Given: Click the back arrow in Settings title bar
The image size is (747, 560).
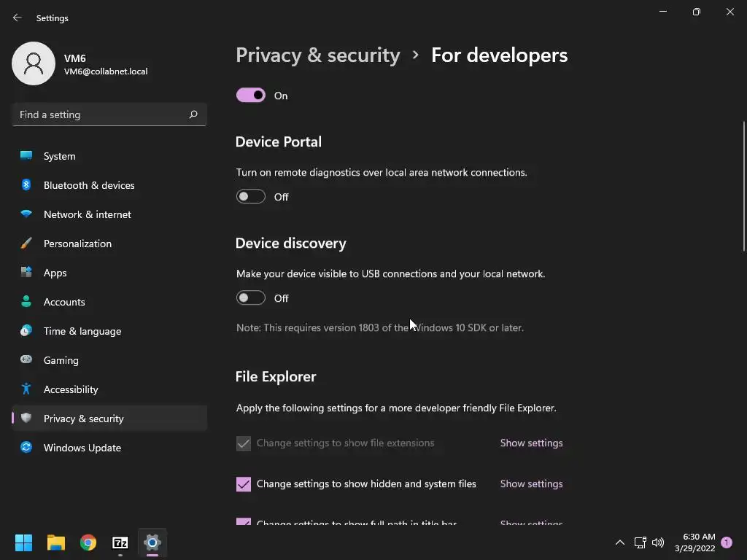Looking at the screenshot, I should pyautogui.click(x=18, y=17).
